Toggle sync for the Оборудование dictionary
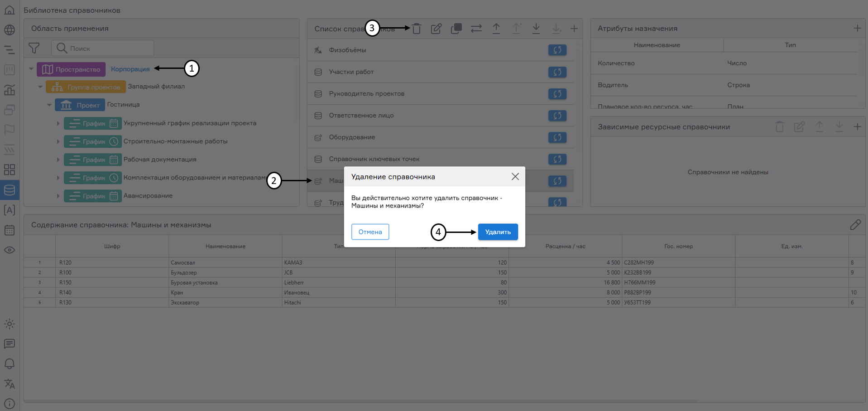 tap(557, 137)
